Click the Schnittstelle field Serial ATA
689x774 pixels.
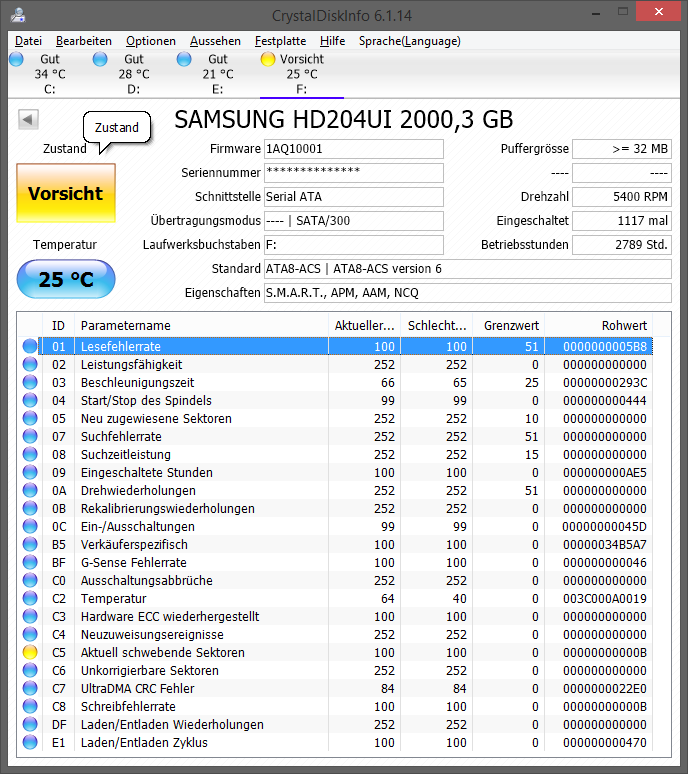point(354,196)
